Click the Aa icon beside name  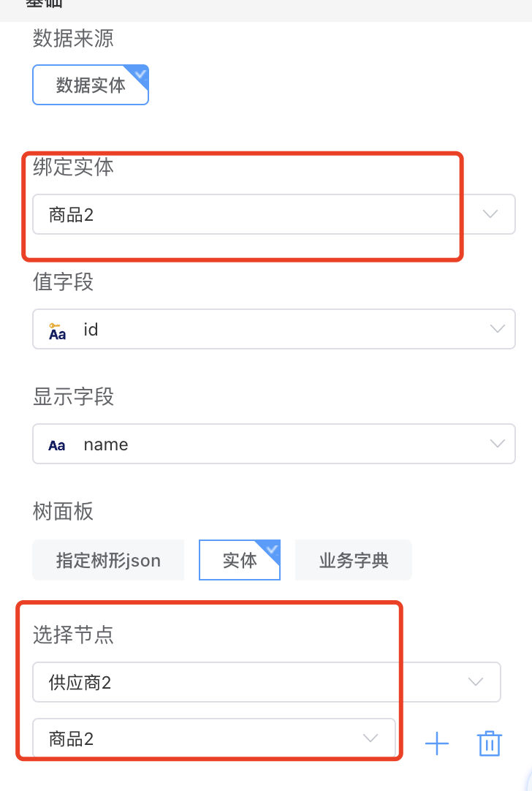click(57, 445)
